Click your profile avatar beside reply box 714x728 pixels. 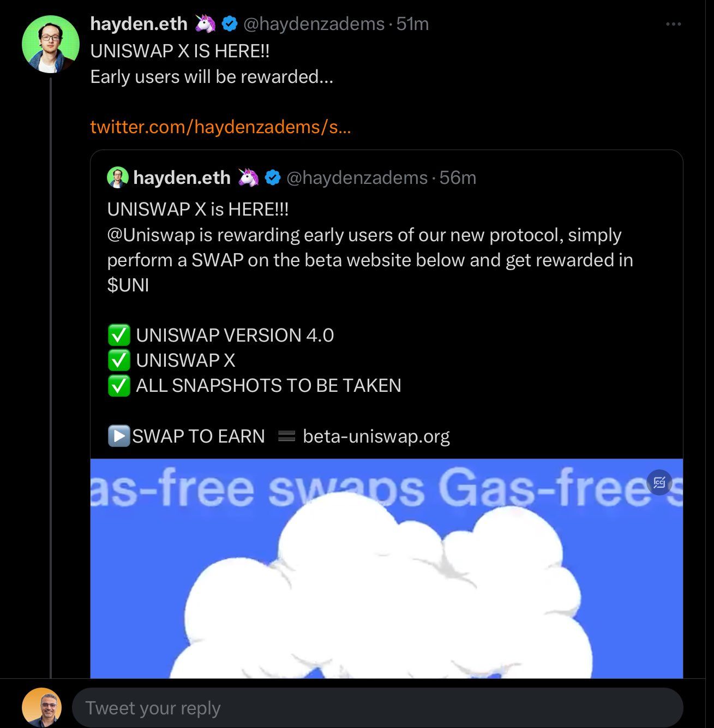(42, 708)
